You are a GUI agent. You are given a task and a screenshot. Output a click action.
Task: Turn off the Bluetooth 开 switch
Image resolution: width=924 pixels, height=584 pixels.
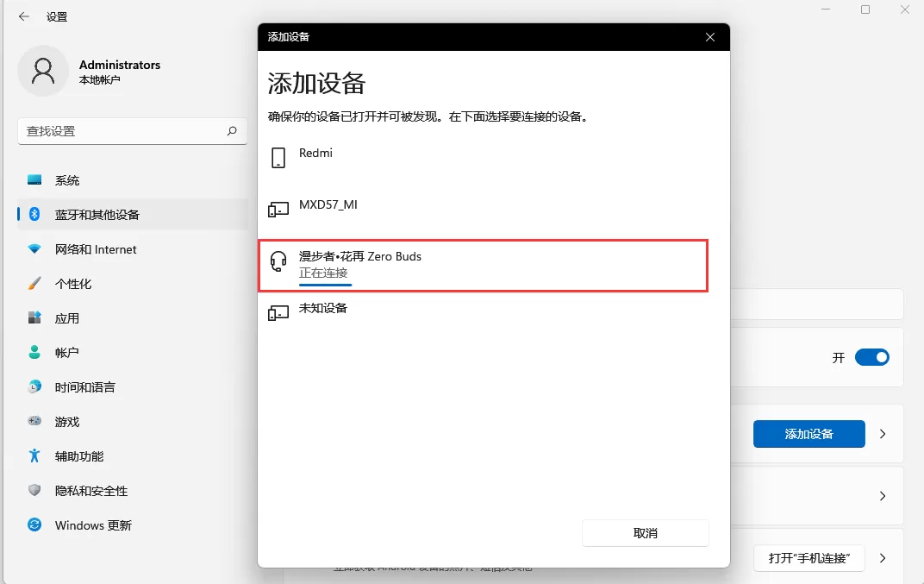point(871,356)
